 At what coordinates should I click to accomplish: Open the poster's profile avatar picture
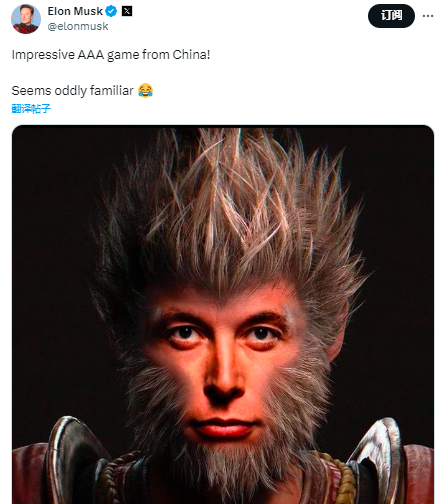tap(26, 19)
